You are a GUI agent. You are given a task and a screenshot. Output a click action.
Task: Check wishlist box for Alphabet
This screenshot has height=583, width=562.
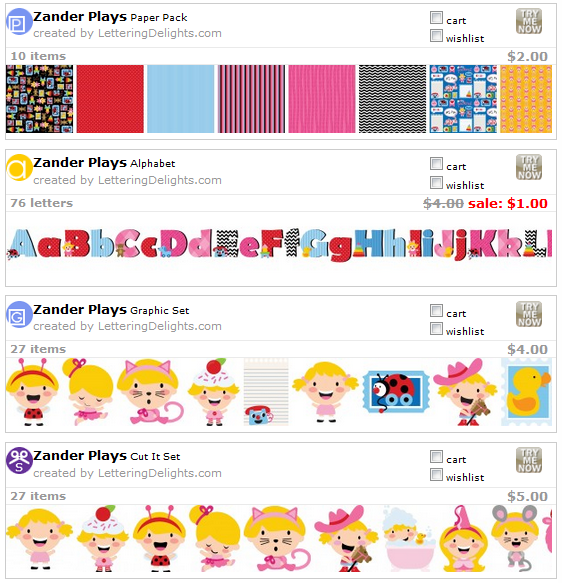(x=436, y=183)
